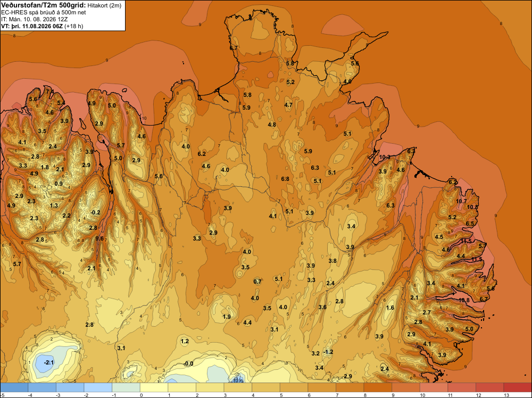The height and width of the screenshot is (398, 532).
Task: Click the temperature value 3.6
Action: (x=322, y=307)
